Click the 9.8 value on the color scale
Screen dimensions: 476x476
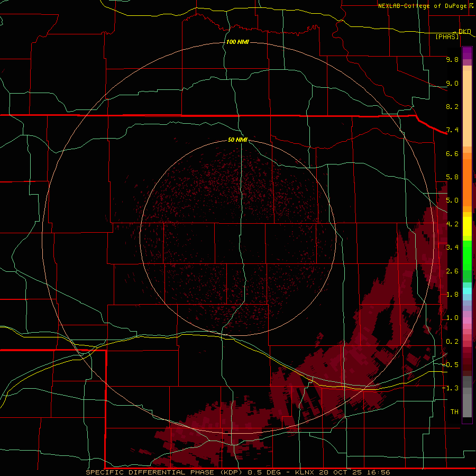pyautogui.click(x=452, y=59)
